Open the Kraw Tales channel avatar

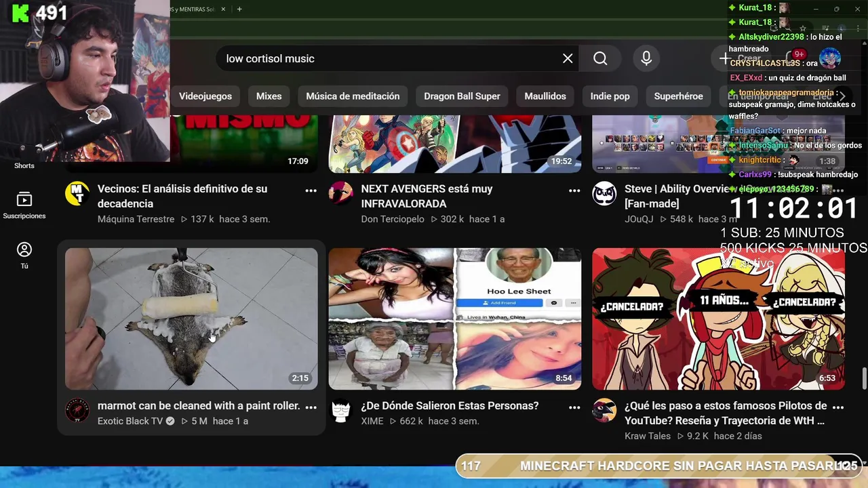coord(604,411)
